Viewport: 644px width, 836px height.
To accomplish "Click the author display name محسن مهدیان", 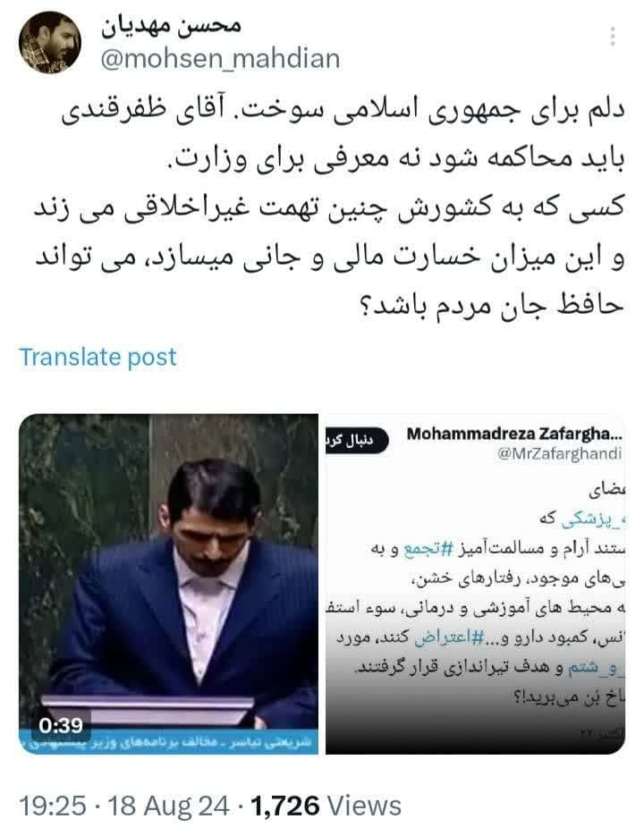I will [x=171, y=26].
